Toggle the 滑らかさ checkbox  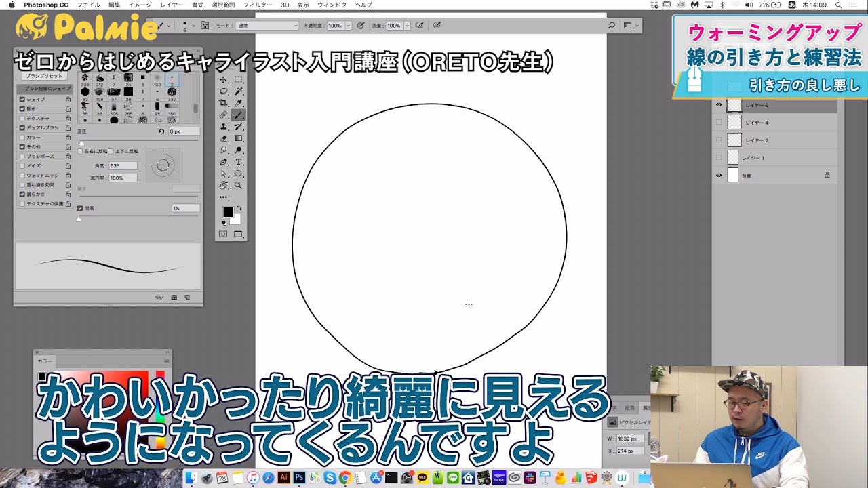click(22, 195)
